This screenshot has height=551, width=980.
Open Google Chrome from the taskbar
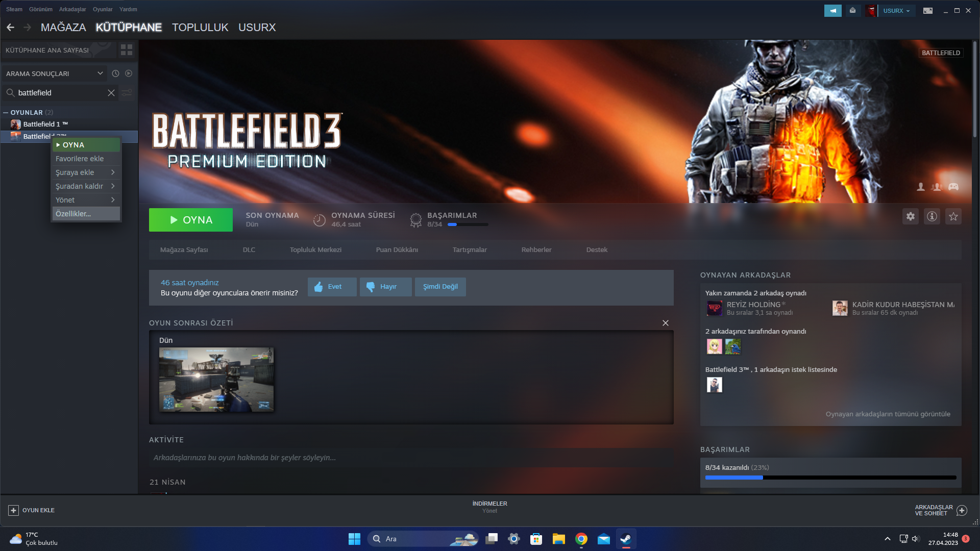pos(581,539)
